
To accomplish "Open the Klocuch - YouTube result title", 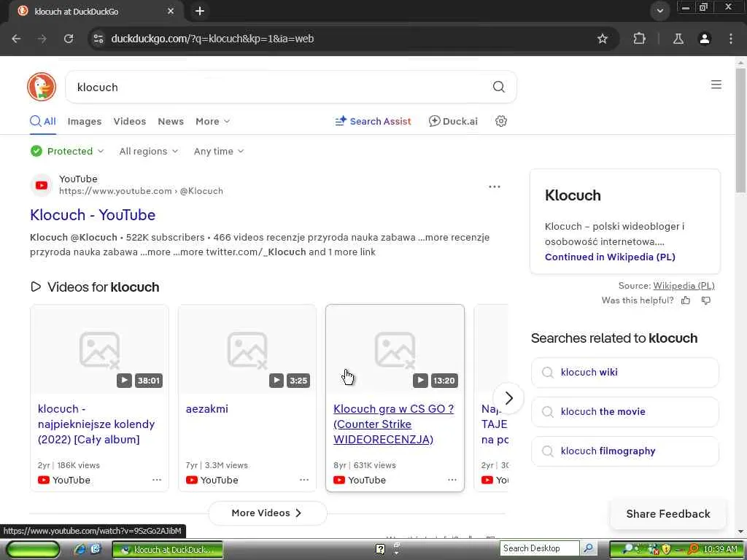I will coord(93,215).
